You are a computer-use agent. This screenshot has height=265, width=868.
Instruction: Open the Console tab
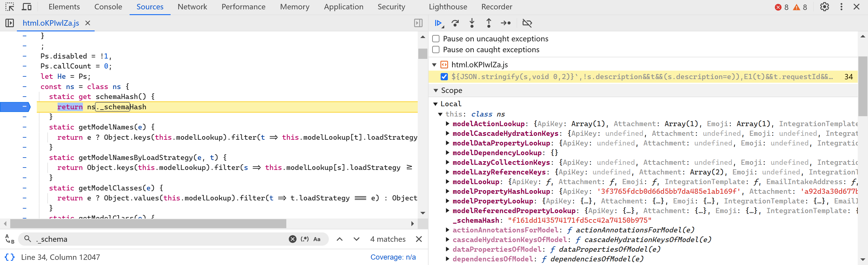[x=108, y=7]
